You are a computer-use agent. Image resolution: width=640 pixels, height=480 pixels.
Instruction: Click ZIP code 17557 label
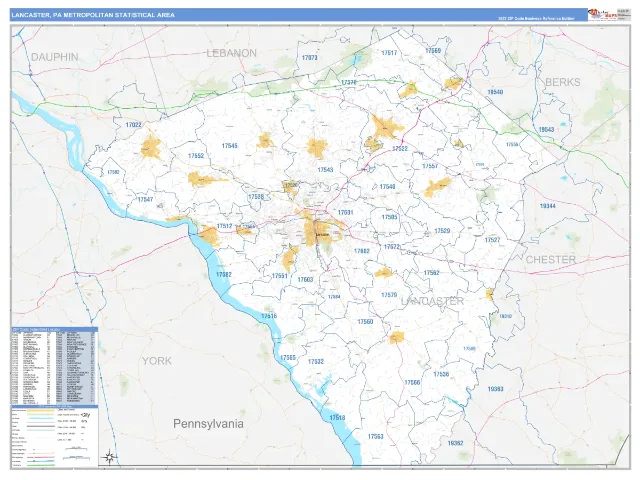430,166
